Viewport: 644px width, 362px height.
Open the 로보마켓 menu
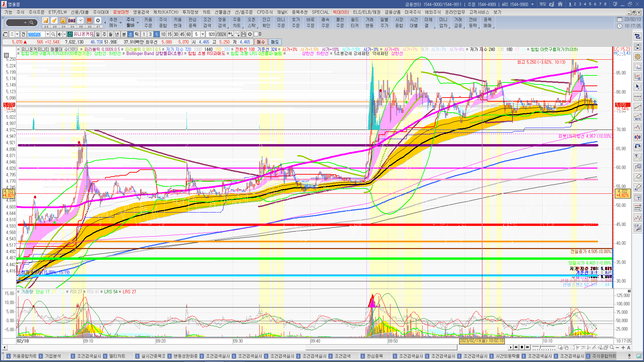(121, 12)
